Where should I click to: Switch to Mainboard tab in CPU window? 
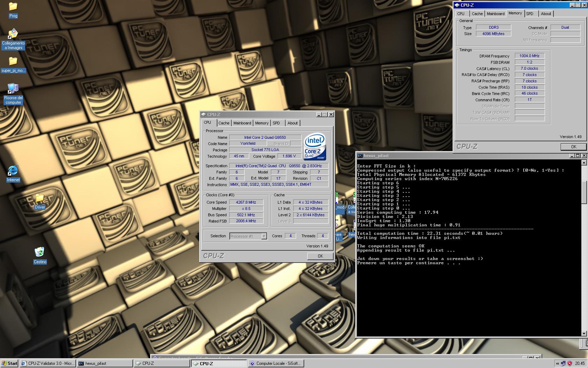tap(242, 123)
